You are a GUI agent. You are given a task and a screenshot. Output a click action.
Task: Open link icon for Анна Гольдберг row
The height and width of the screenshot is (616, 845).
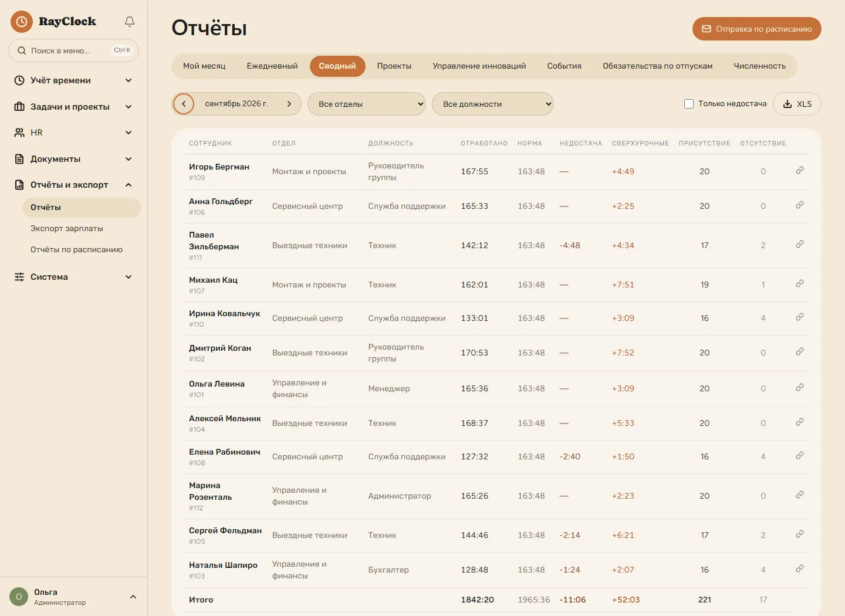point(799,205)
